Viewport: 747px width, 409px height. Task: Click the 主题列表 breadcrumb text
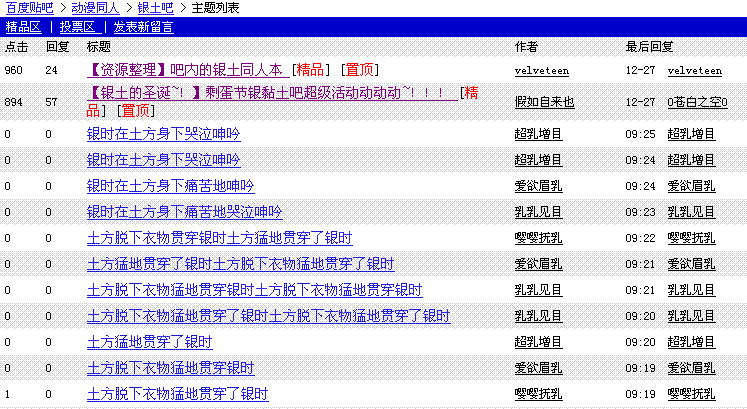215,8
